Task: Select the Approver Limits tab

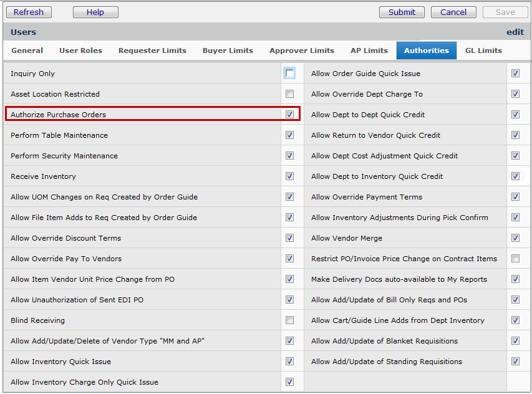Action: pos(302,50)
